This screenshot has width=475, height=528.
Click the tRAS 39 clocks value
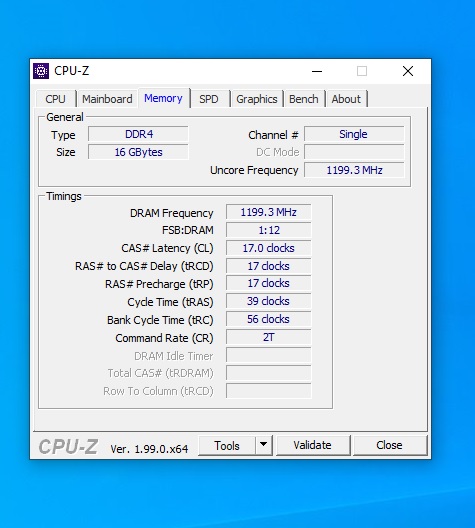(268, 301)
